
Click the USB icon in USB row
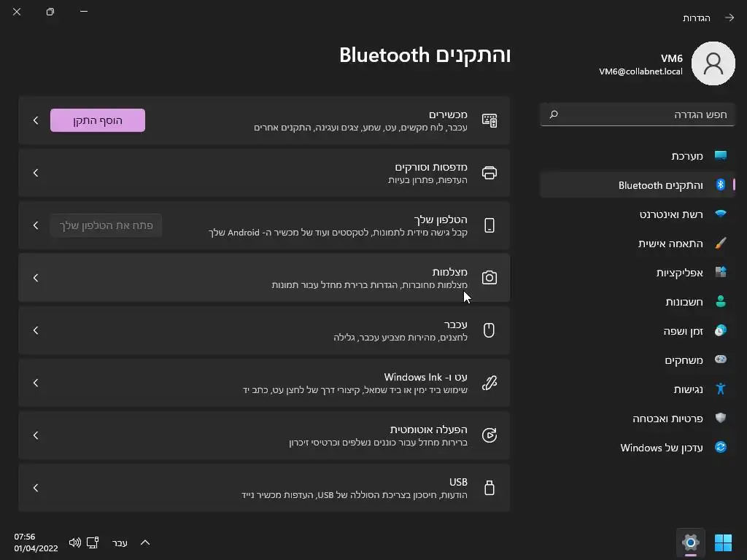click(489, 488)
